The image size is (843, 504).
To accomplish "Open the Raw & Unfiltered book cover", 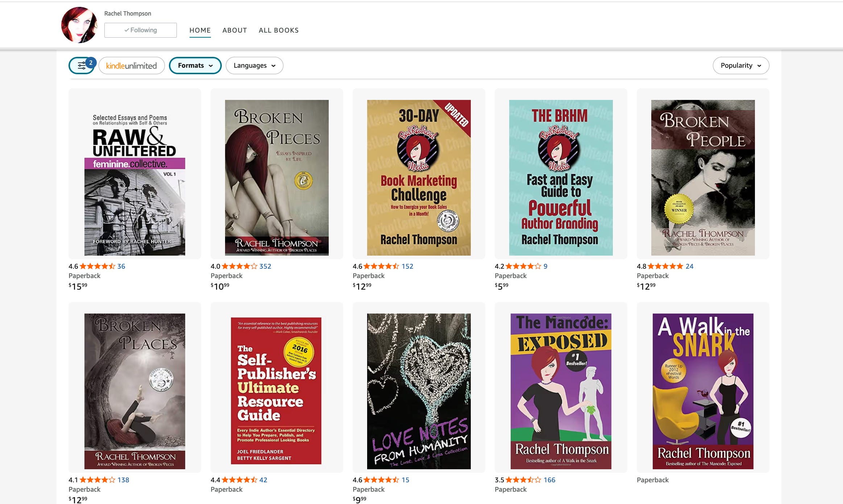I will [x=135, y=178].
